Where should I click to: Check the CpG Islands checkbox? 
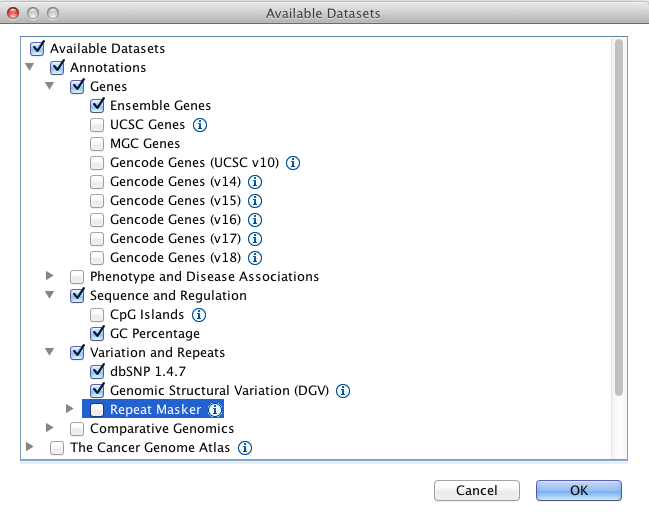tap(97, 315)
